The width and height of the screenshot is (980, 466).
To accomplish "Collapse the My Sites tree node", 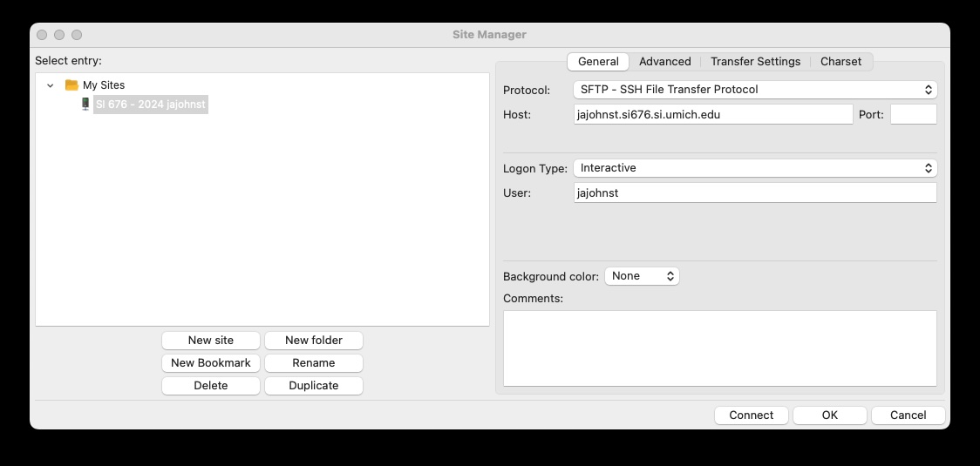I will coord(51,85).
